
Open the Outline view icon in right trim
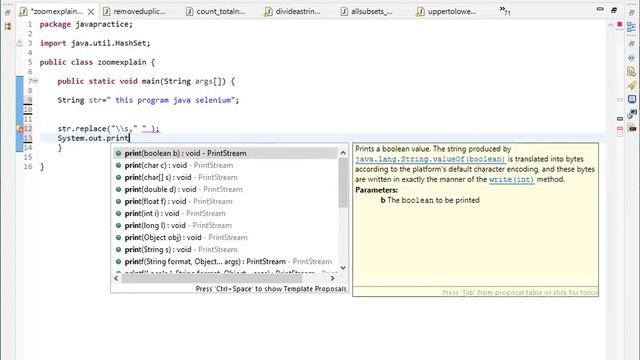631,27
